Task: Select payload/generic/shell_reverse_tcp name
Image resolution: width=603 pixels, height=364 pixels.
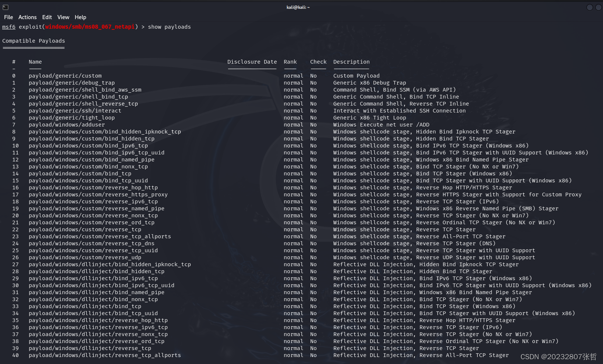Action: tap(84, 104)
